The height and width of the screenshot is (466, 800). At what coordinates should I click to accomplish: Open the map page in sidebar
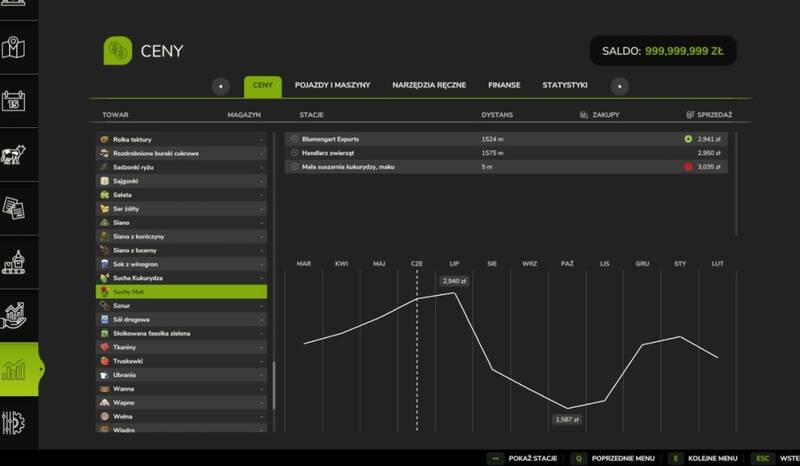13,46
